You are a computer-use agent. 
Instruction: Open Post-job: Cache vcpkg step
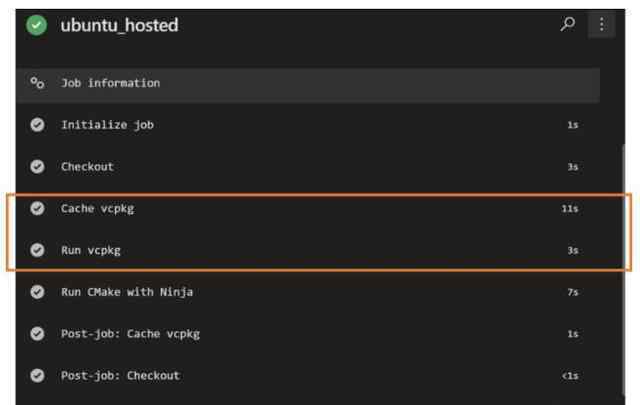coord(308,334)
